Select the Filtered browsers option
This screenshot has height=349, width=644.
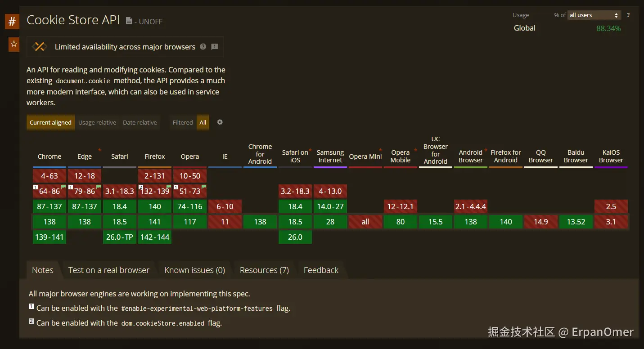pyautogui.click(x=183, y=122)
